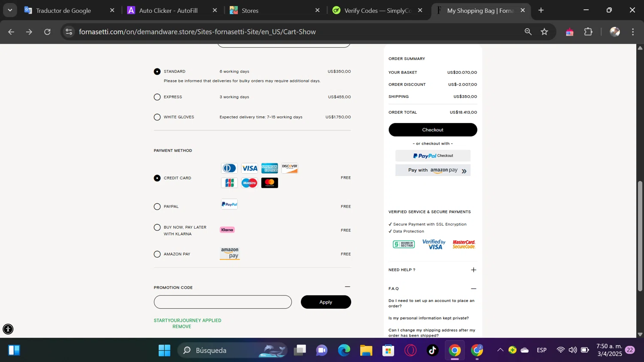Open a new browser tab
This screenshot has width=644, height=362.
[x=541, y=10]
